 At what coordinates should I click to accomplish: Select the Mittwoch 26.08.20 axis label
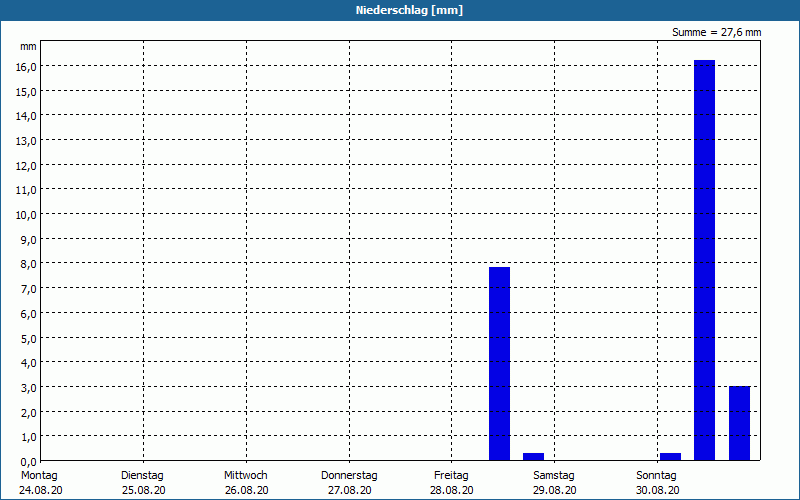point(246,483)
